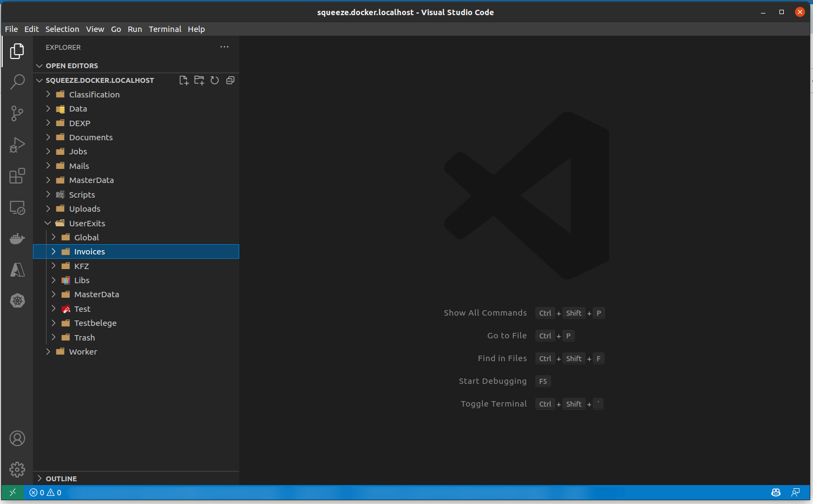Collapse all folders in explorer
Image resolution: width=813 pixels, height=504 pixels.
click(x=230, y=80)
